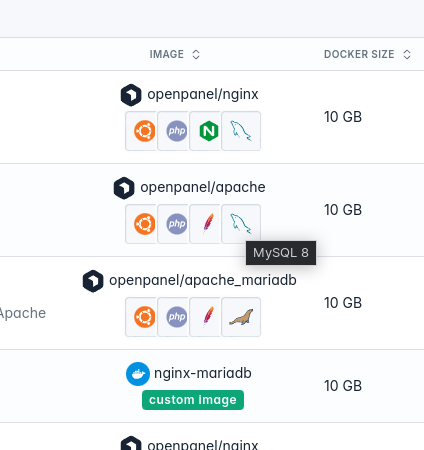Screen dimensions: 424x450
Task: Click the PHP icon under openpanel/apache_mariadb
Action: click(177, 317)
